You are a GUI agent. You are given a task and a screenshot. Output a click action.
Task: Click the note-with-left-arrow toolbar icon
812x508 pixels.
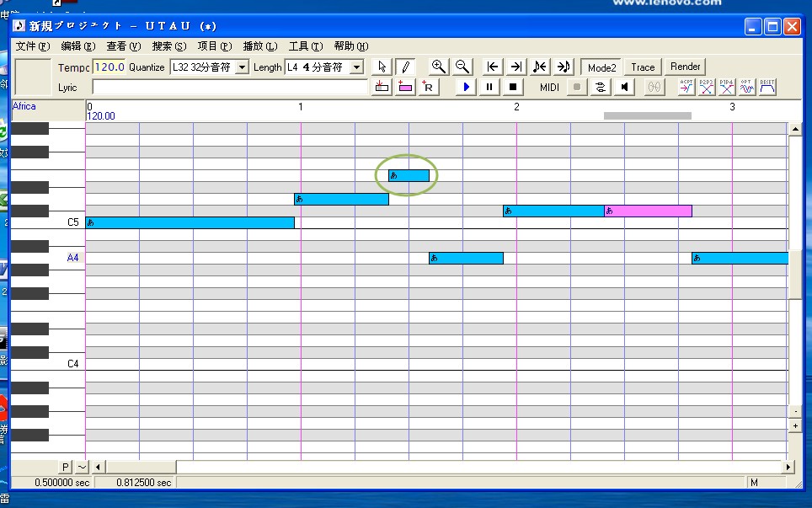[540, 67]
